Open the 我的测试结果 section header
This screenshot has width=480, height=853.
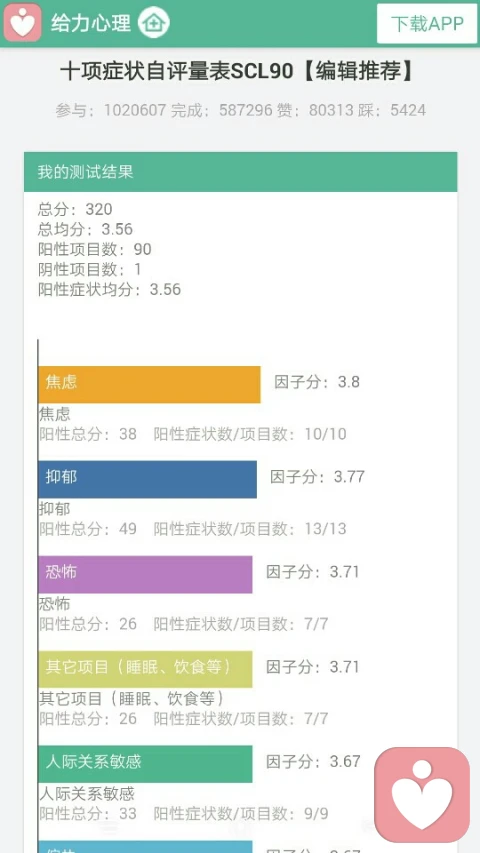241,172
